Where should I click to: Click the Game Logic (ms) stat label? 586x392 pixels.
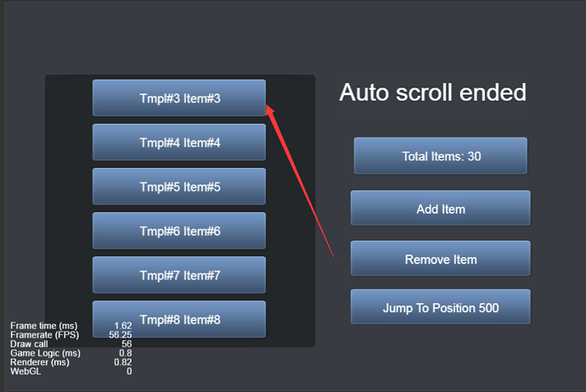(x=45, y=353)
